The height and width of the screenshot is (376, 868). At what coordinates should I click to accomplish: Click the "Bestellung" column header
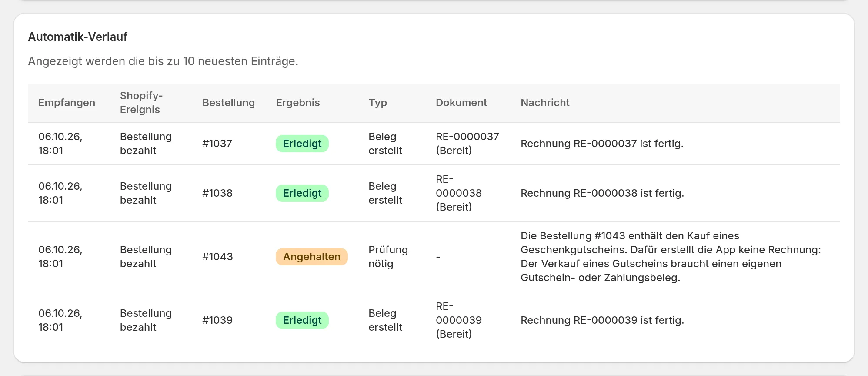(x=228, y=103)
